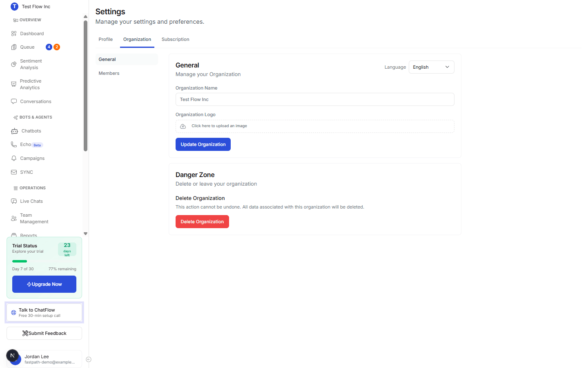
Task: Click the Upgrade Now button
Action: point(44,284)
